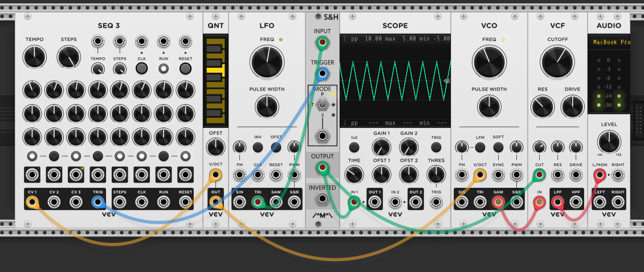Click the SEQ 3 STEPS large knob
The width and height of the screenshot is (644, 272).
pyautogui.click(x=68, y=56)
